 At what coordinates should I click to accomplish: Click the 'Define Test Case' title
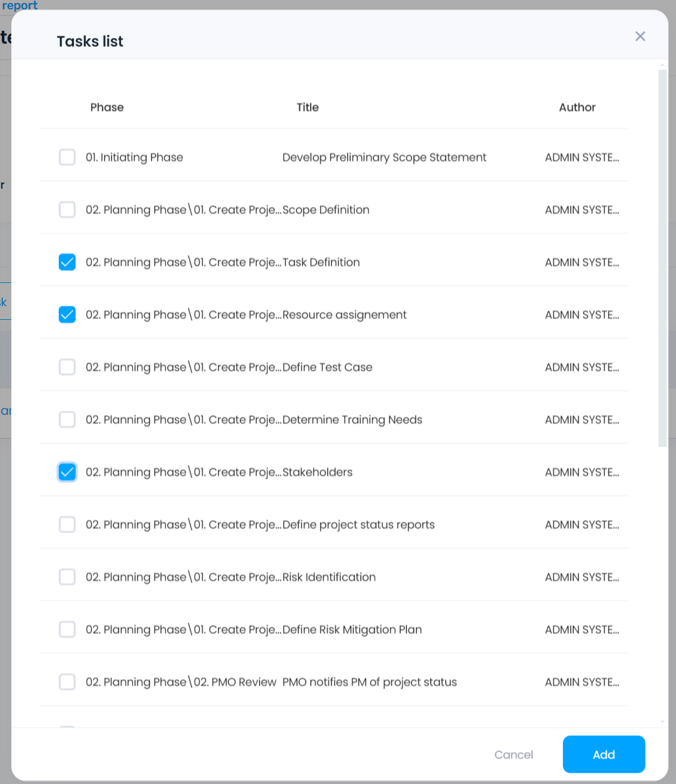click(x=327, y=367)
